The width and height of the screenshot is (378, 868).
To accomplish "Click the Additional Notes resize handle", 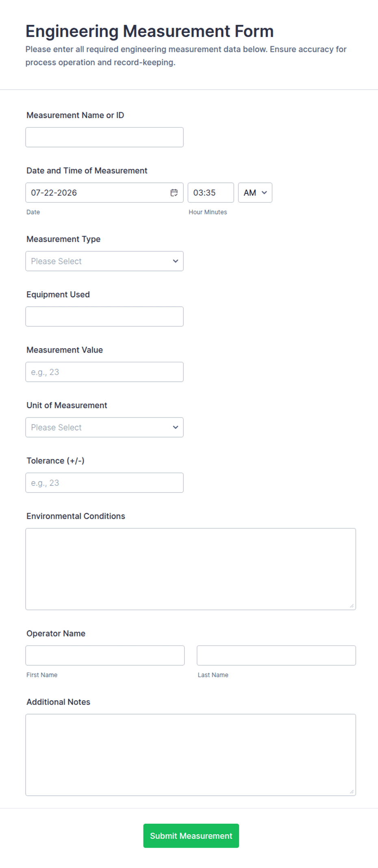I will (352, 792).
